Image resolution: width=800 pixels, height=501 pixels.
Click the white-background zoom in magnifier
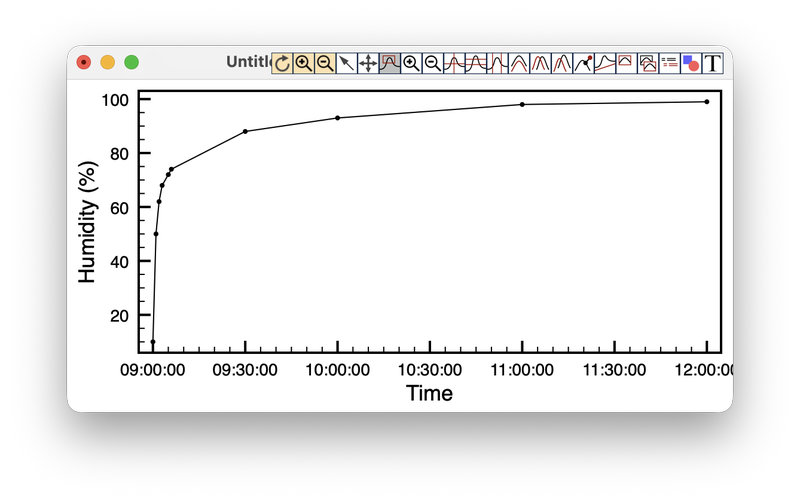pos(411,63)
